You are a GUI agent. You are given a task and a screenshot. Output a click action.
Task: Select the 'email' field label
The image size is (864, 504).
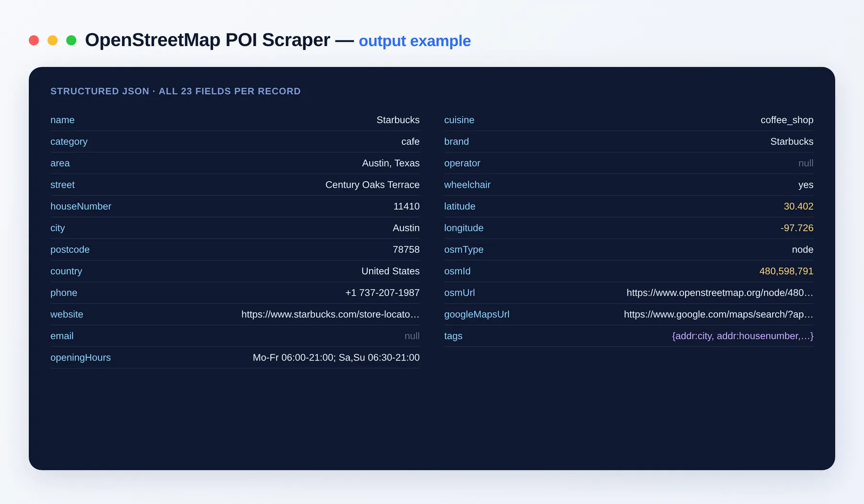(x=62, y=336)
